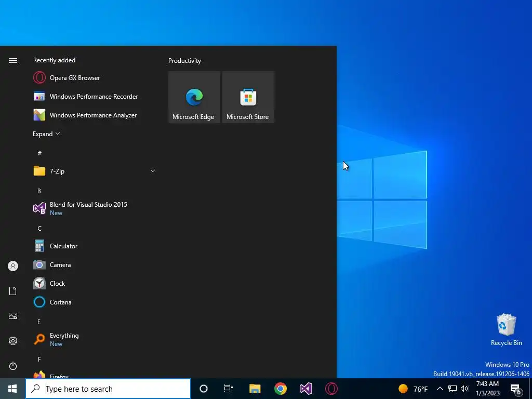Open Documents from Start sidebar
This screenshot has width=532, height=399.
13,291
